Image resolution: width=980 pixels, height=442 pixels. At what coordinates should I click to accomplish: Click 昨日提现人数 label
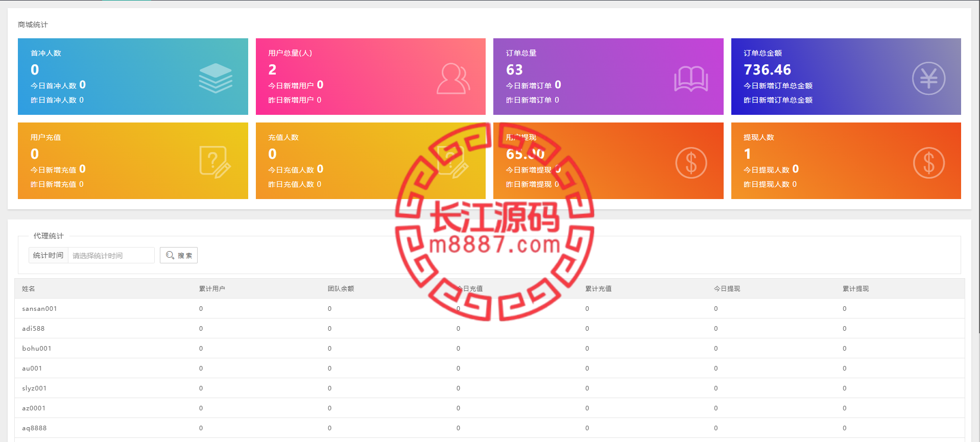coord(767,184)
